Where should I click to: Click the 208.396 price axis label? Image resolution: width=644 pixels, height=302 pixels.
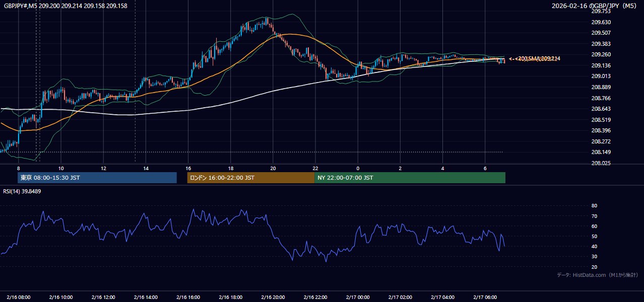pos(601,130)
